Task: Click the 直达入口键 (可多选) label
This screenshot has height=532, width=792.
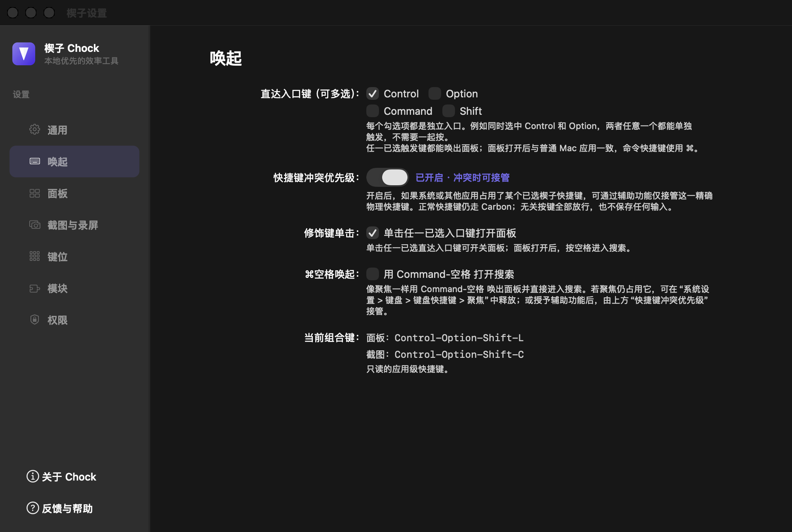Action: [x=310, y=94]
